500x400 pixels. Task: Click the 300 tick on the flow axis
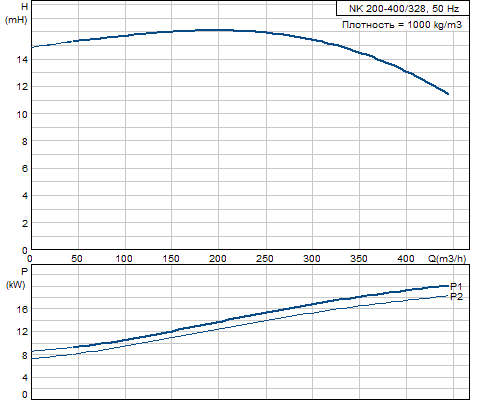click(312, 259)
